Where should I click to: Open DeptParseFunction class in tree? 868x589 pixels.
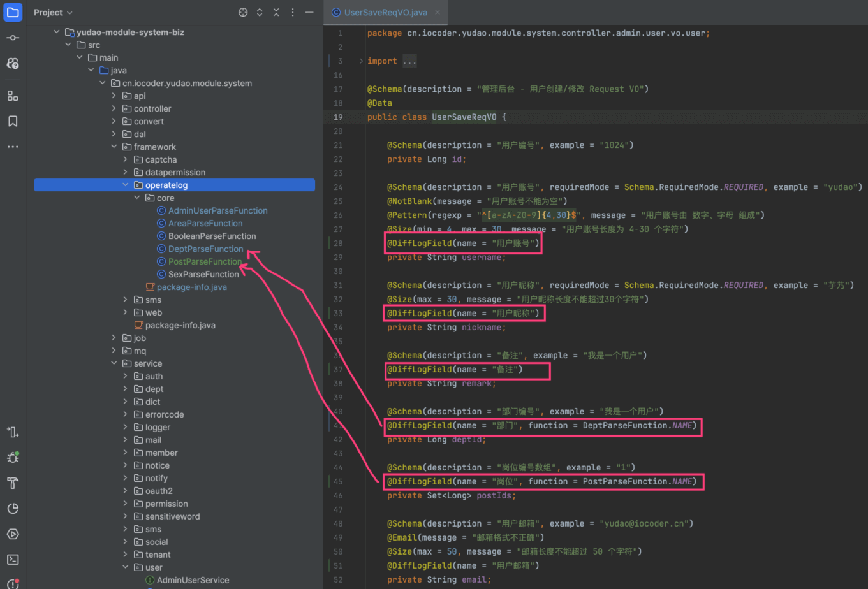click(x=205, y=249)
